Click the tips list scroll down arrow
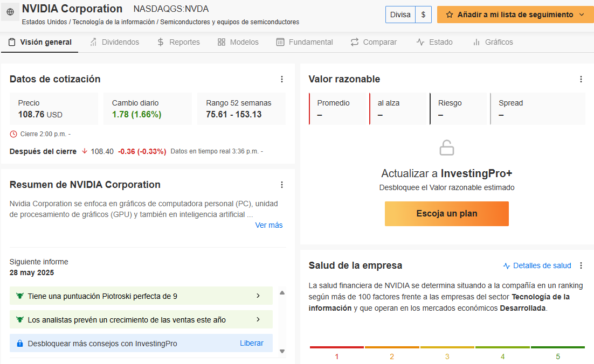 [282, 352]
